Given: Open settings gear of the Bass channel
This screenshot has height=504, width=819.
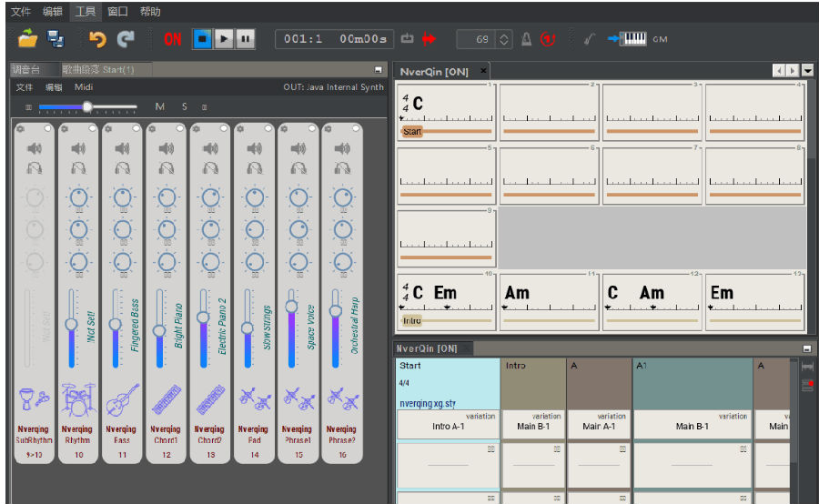Looking at the screenshot, I should tap(107, 129).
